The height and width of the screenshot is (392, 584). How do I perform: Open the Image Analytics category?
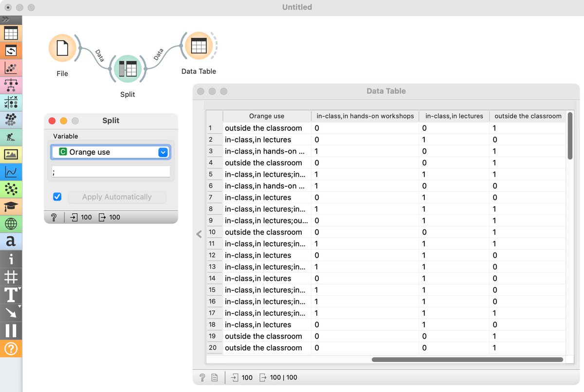11,154
